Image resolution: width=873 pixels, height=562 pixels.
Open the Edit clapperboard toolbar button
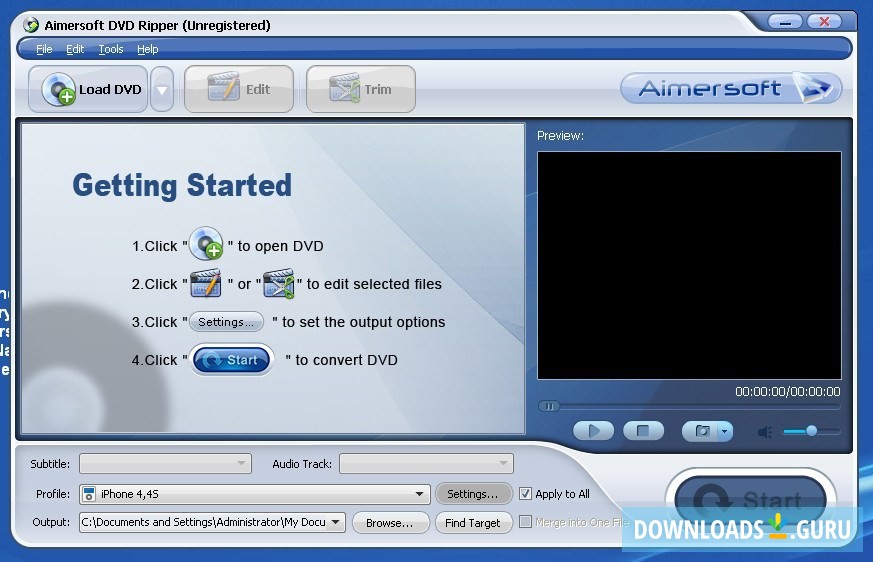239,89
